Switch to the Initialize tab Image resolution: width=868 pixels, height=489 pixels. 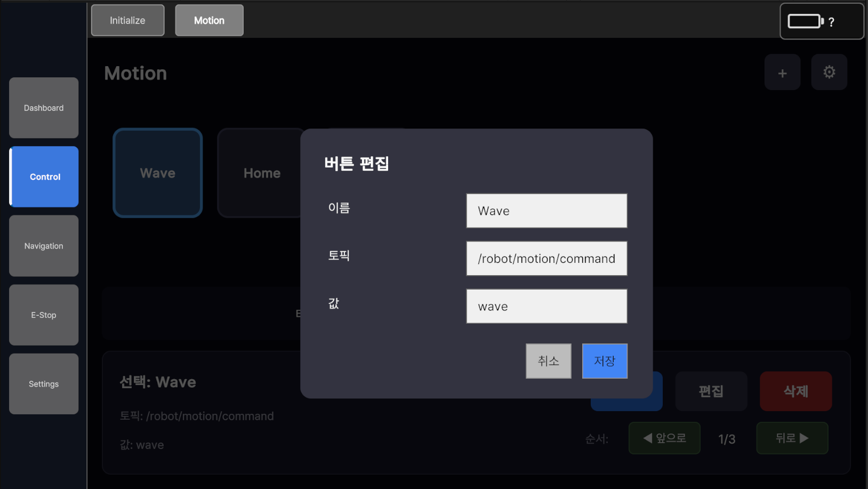[x=127, y=20]
